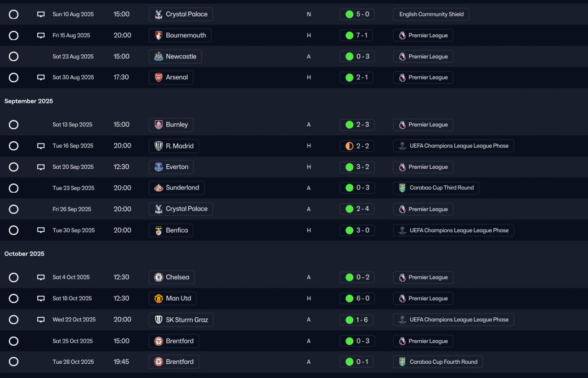This screenshot has height=378, width=588.
Task: Click the R. Madrid team name
Action: pos(180,146)
